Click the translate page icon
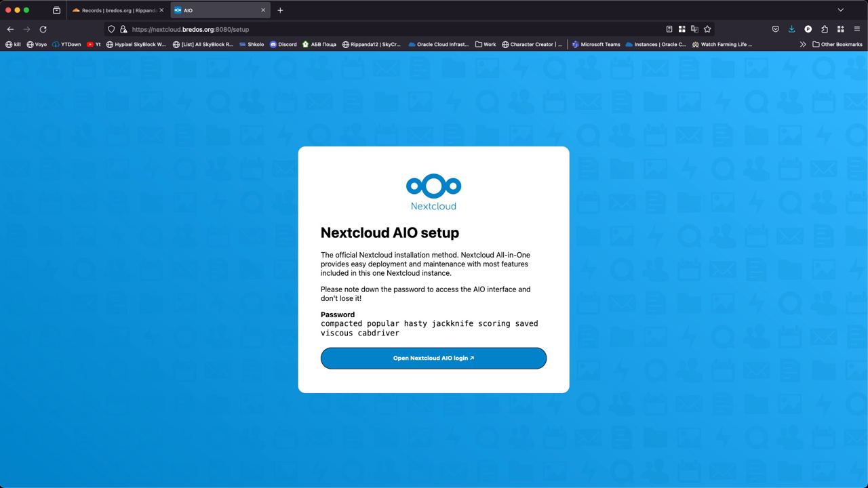 pyautogui.click(x=694, y=29)
